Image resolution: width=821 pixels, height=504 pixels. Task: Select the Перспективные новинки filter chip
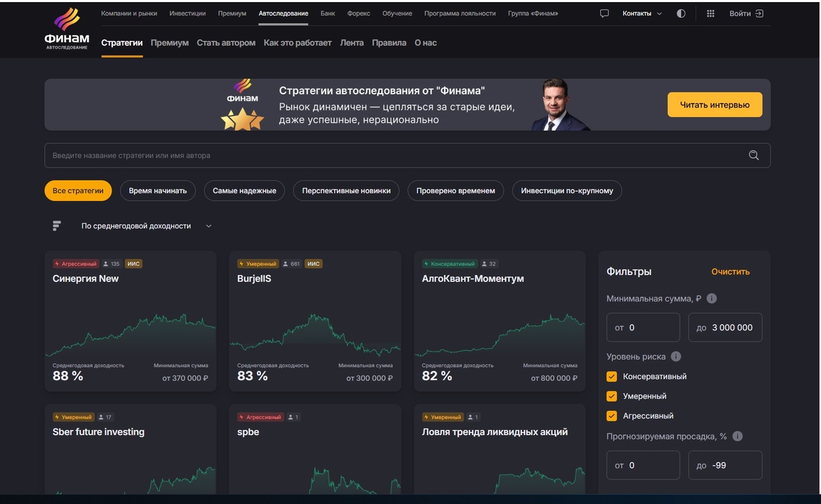(x=346, y=191)
